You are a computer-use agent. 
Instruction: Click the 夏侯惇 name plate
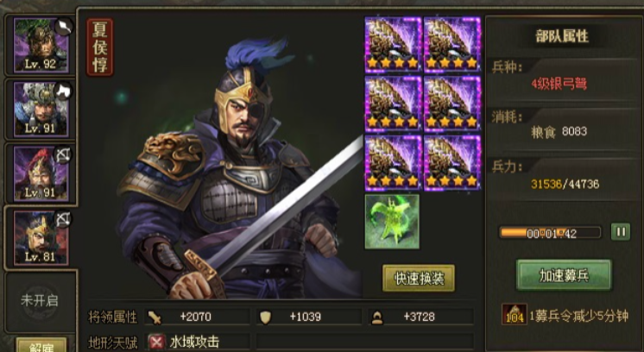(x=100, y=47)
